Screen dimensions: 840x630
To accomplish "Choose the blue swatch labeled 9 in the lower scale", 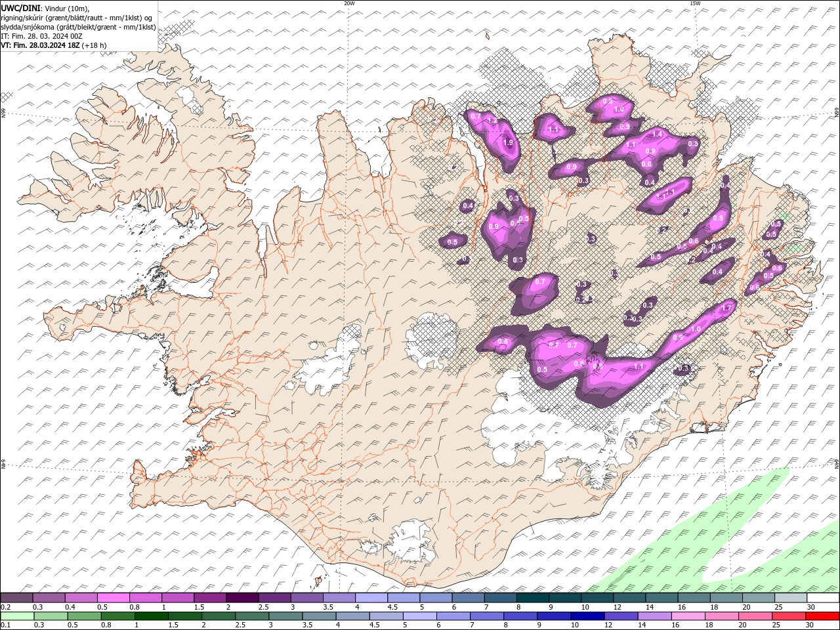I will [x=553, y=616].
